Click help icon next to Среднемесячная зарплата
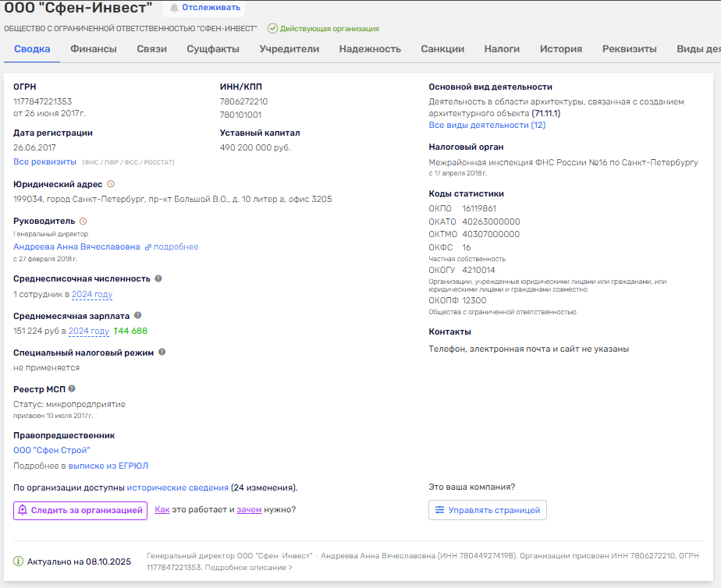Viewport: 721px width, 588px height. 138,315
